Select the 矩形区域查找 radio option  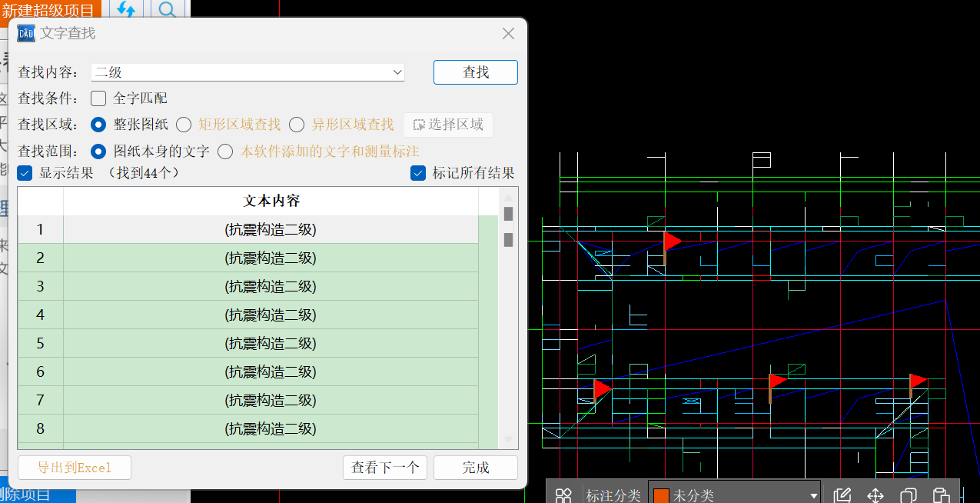coord(184,125)
